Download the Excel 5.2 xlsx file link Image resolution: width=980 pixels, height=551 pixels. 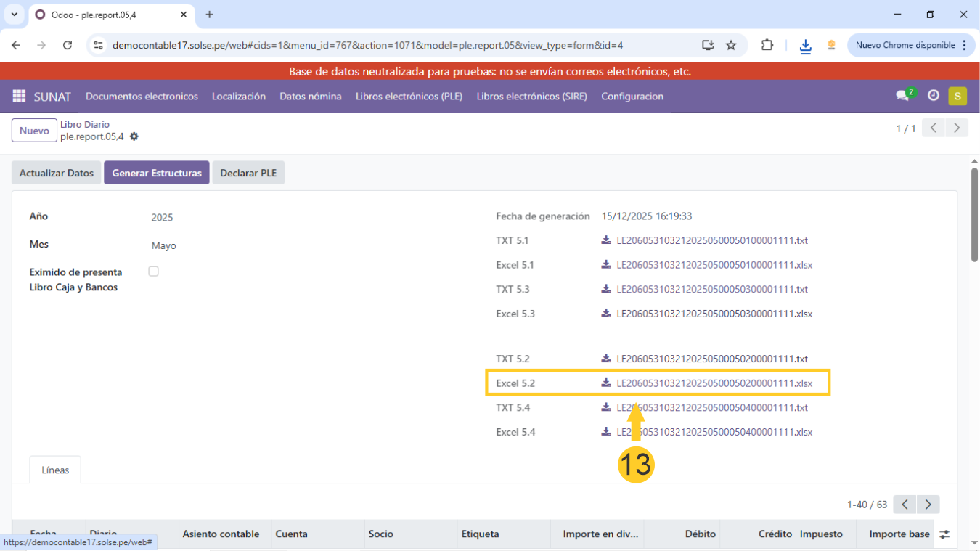(714, 383)
